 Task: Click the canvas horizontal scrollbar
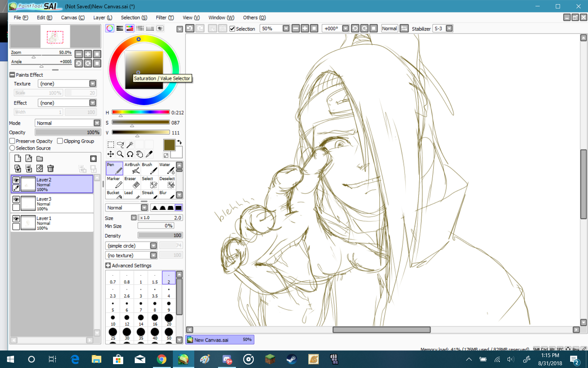coord(381,330)
